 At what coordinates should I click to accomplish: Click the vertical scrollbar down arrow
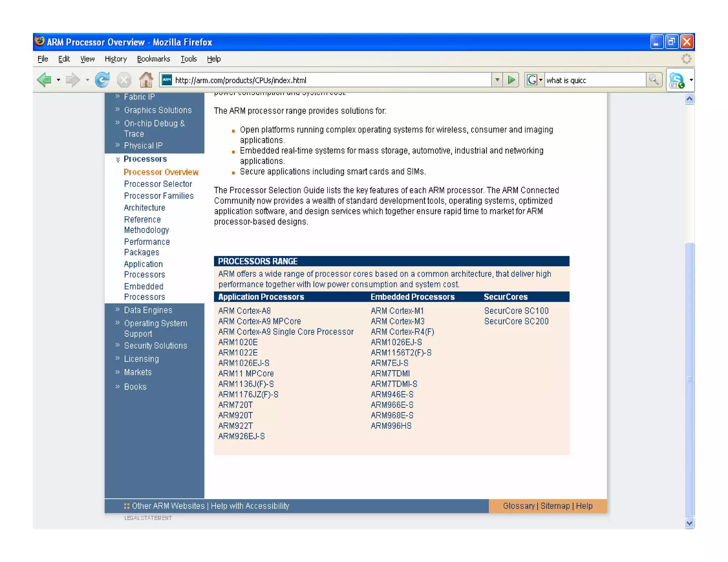pyautogui.click(x=689, y=523)
